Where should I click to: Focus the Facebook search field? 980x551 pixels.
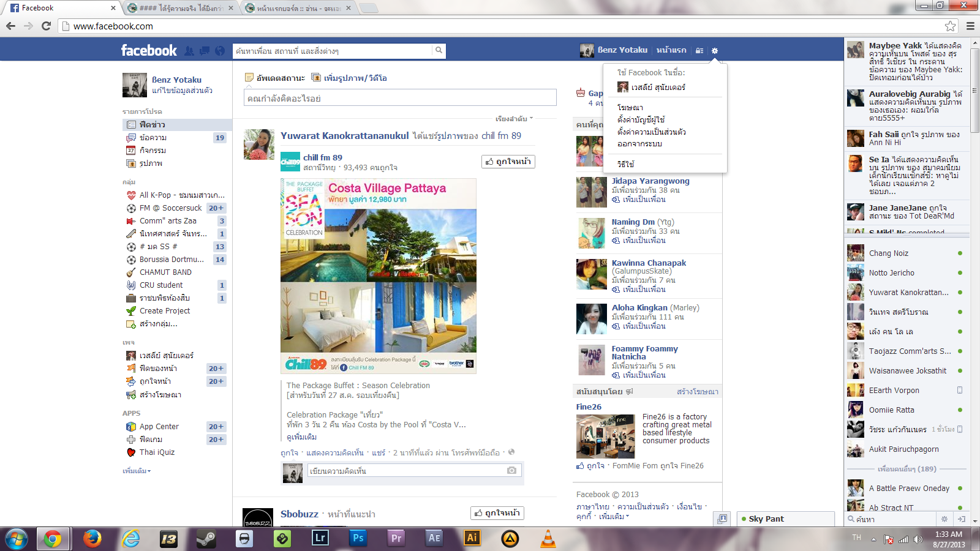(x=333, y=51)
